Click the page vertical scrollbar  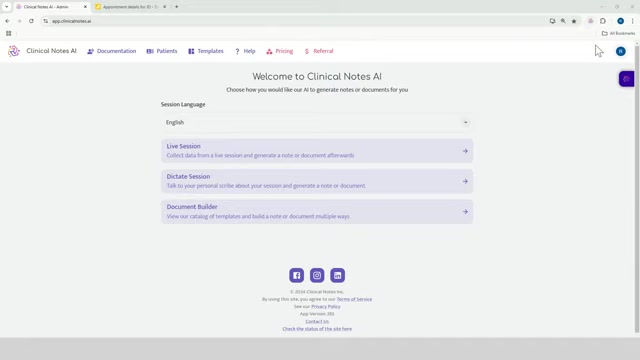pyautogui.click(x=637, y=188)
